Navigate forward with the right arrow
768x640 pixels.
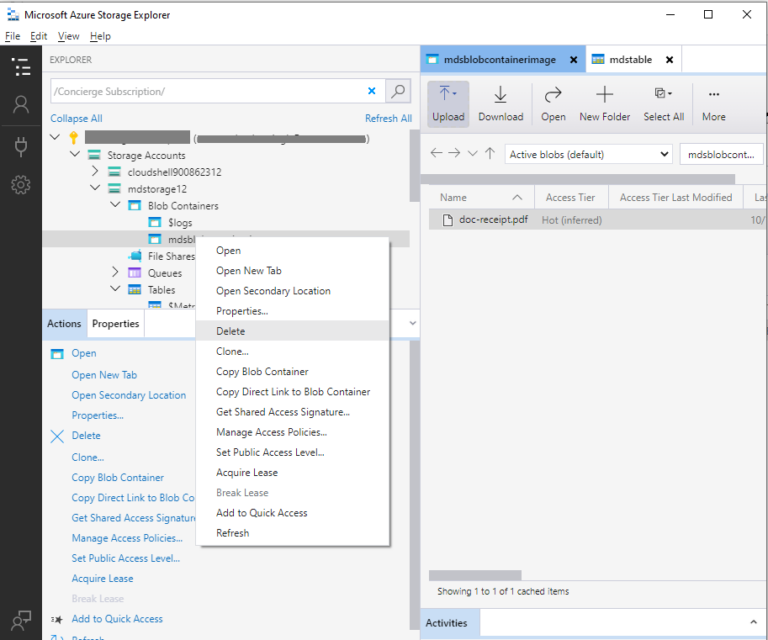pos(454,153)
